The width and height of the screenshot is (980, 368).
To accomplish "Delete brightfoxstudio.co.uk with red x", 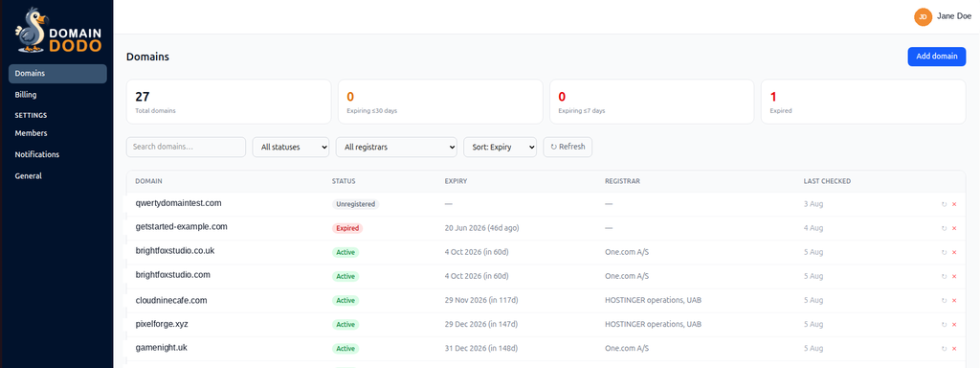I will [954, 252].
